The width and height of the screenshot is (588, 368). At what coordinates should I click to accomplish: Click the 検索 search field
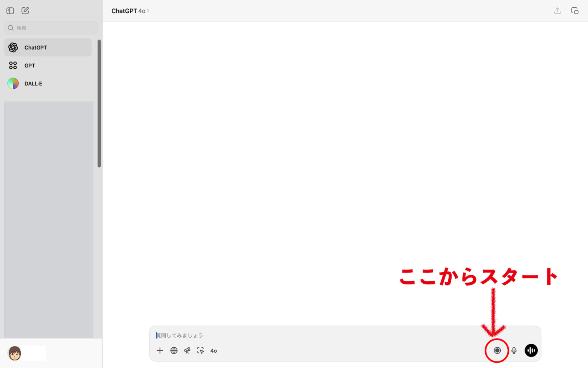pos(51,28)
